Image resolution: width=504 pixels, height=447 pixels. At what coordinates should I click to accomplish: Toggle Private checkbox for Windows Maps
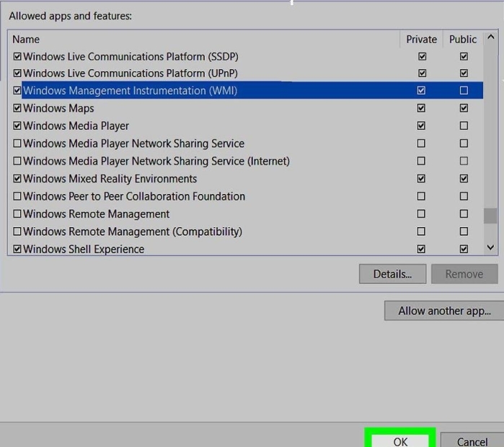point(421,108)
